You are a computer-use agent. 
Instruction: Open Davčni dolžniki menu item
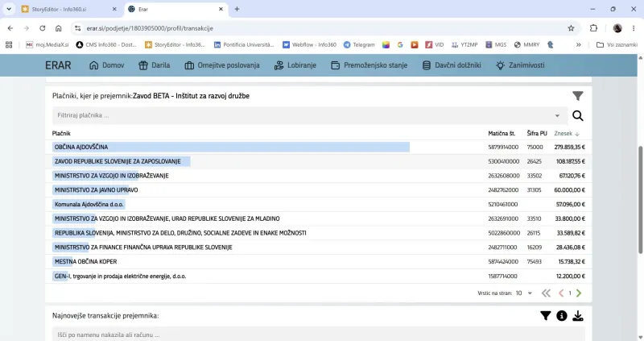point(452,65)
